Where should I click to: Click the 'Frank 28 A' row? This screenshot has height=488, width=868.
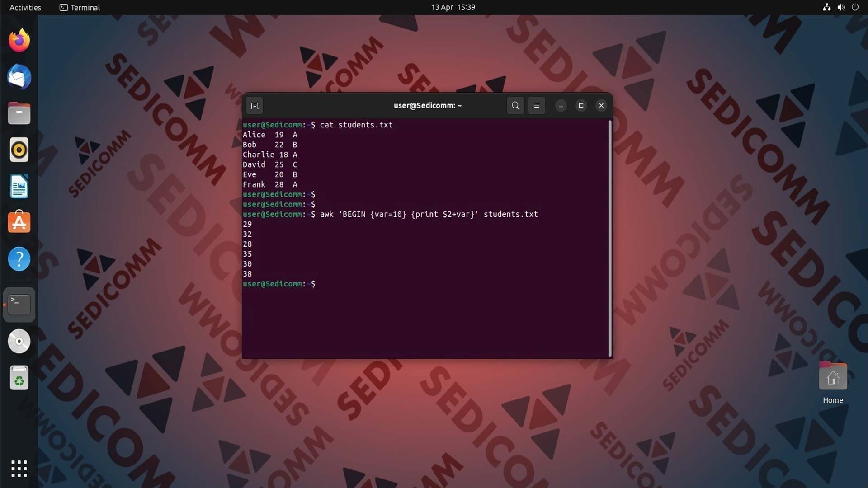(270, 184)
